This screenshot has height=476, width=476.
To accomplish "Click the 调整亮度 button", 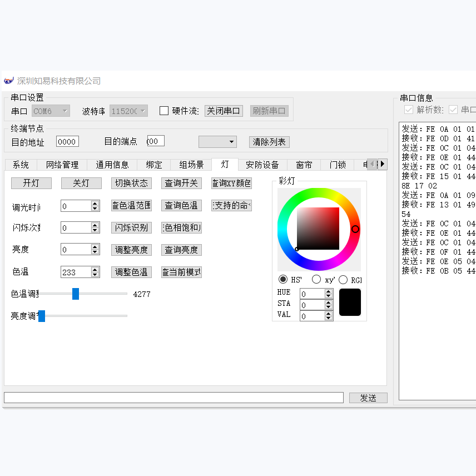I will point(131,250).
